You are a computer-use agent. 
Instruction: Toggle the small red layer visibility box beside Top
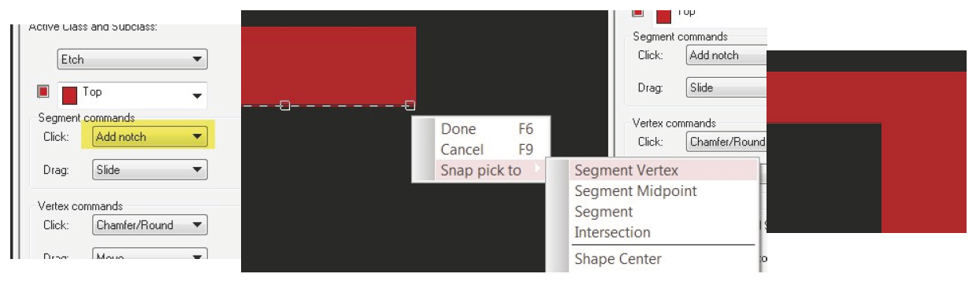(43, 91)
